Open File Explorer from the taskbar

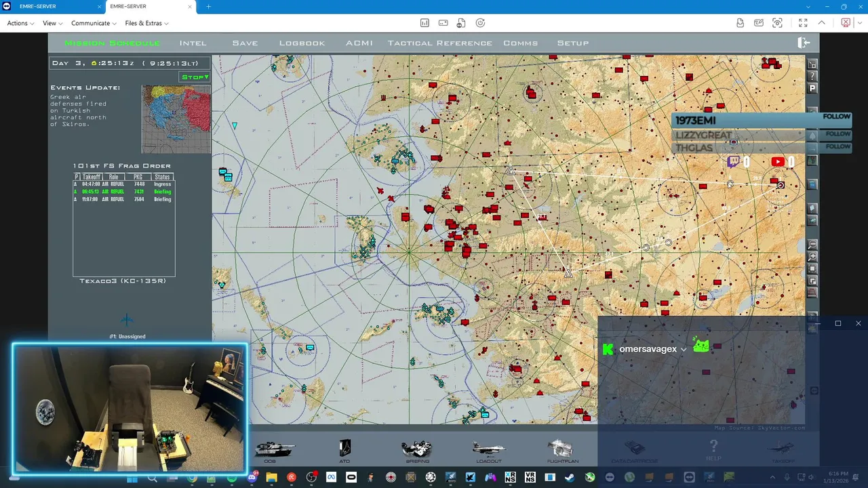pos(272,477)
